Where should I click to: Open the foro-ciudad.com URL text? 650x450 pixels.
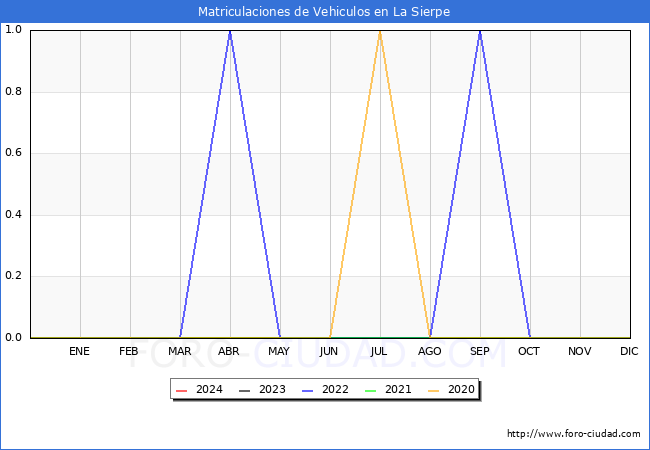coord(574,434)
